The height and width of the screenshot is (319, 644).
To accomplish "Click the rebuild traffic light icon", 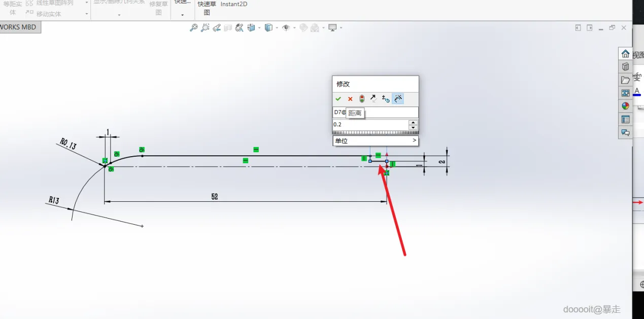I will 362,99.
